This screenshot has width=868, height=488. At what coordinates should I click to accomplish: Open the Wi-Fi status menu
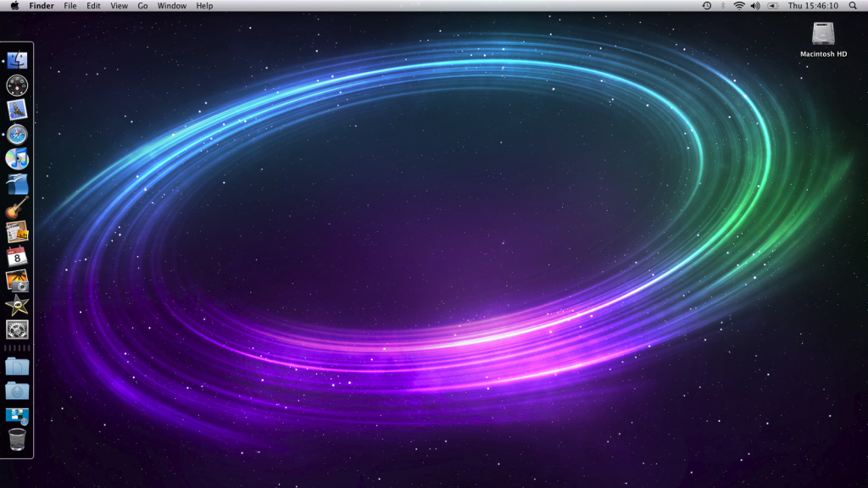click(x=739, y=6)
